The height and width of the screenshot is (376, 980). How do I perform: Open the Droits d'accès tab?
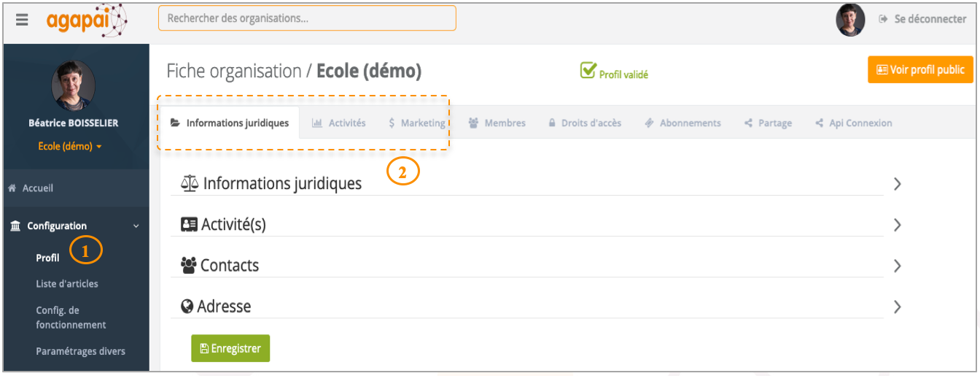pos(585,123)
